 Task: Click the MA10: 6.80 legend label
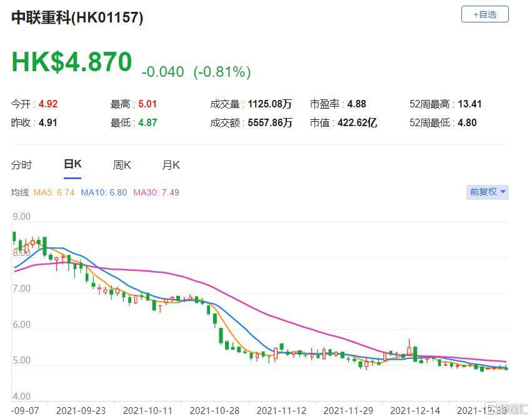104,192
